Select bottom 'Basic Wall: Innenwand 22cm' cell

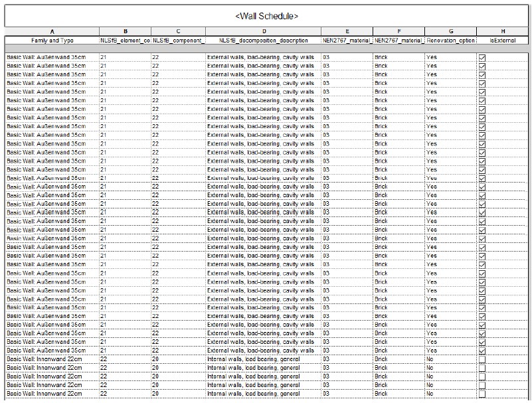[x=52, y=394]
